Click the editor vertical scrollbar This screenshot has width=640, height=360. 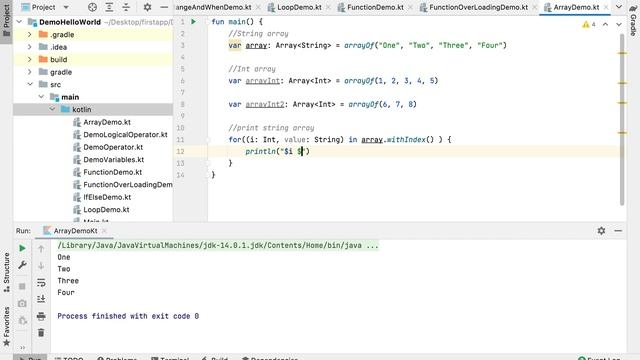pos(622,120)
